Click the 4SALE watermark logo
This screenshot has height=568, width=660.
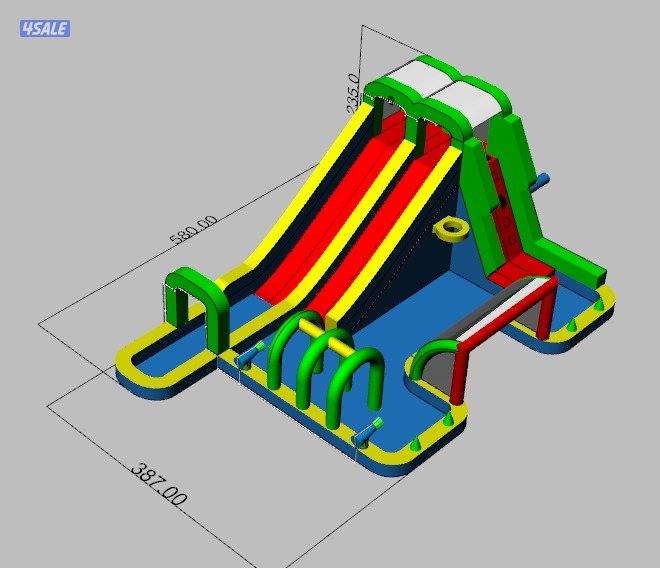click(x=44, y=28)
